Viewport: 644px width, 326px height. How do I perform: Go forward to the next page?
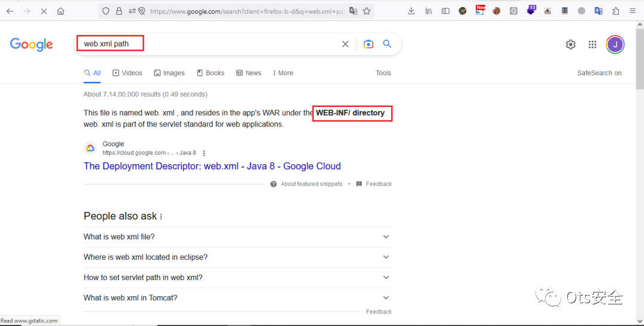point(27,11)
